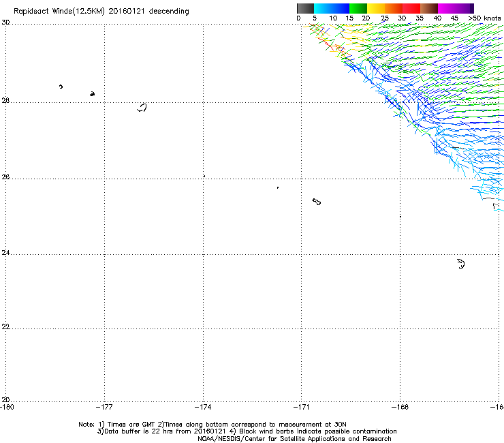Click the 'Rapidsact Winds(12.5KM) 20160121 descending' title
The width and height of the screenshot is (504, 443).
tap(101, 12)
